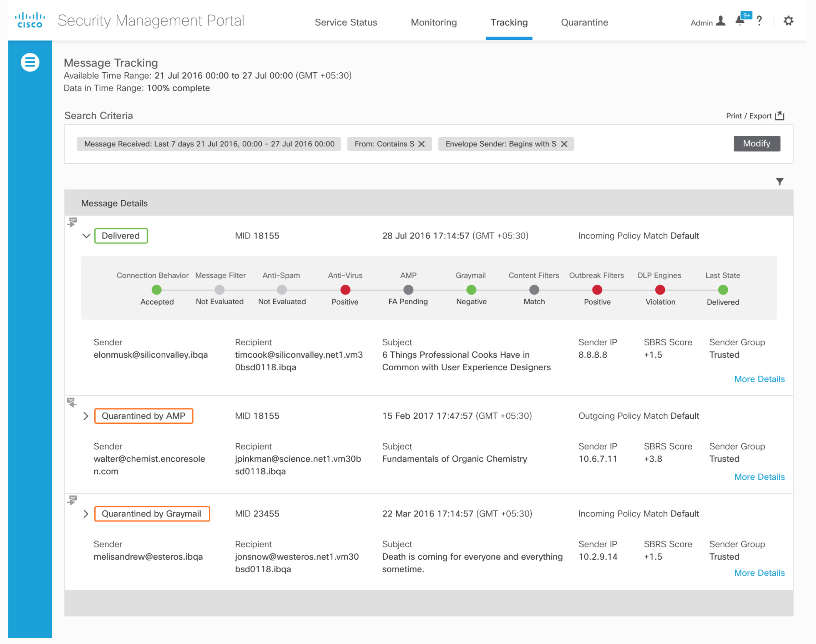The image size is (816, 644).
Task: Switch to the Monitoring tab
Action: click(433, 22)
